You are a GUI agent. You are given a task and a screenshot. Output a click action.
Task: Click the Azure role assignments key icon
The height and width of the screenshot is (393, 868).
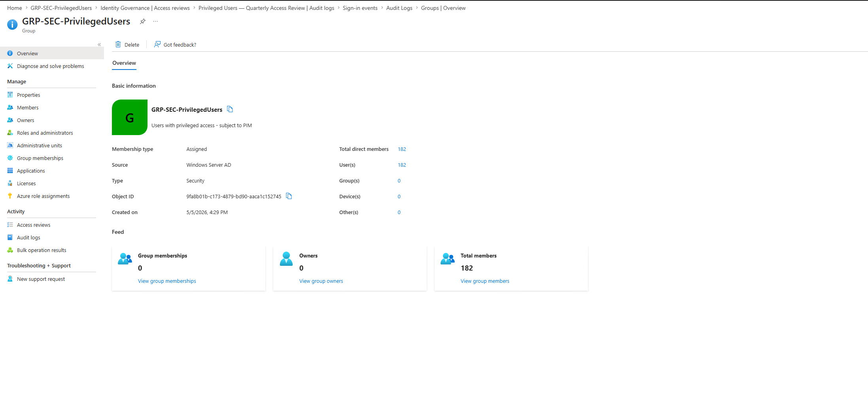[10, 196]
